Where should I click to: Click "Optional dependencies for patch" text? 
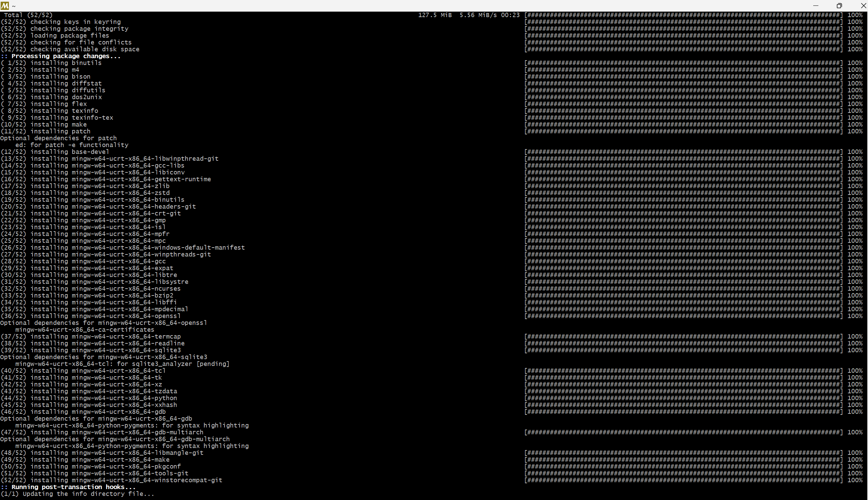pyautogui.click(x=59, y=138)
